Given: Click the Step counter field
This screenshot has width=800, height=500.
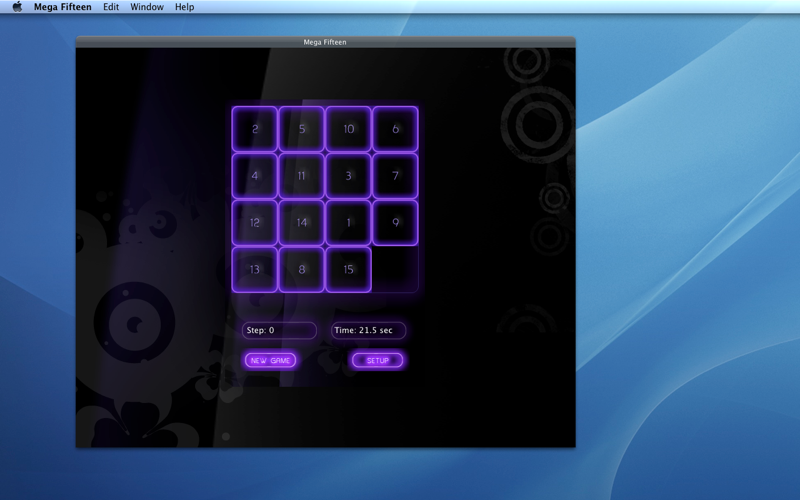Looking at the screenshot, I should pos(279,330).
